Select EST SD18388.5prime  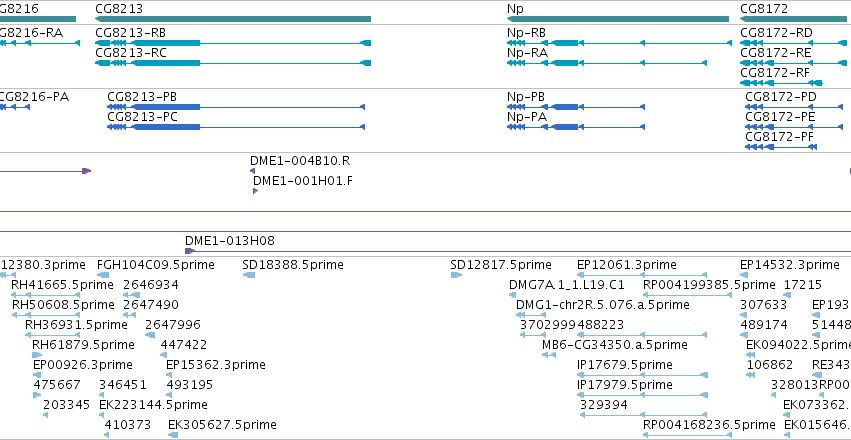coord(249,275)
